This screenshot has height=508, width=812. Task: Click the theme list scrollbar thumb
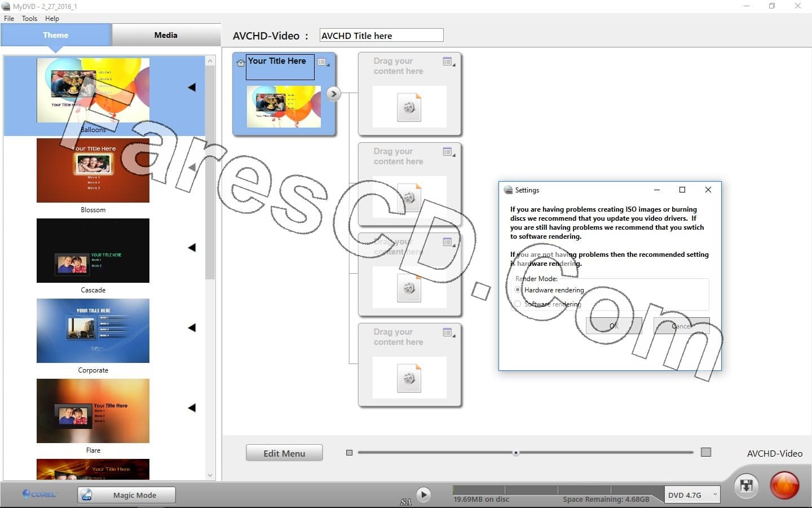click(210, 172)
